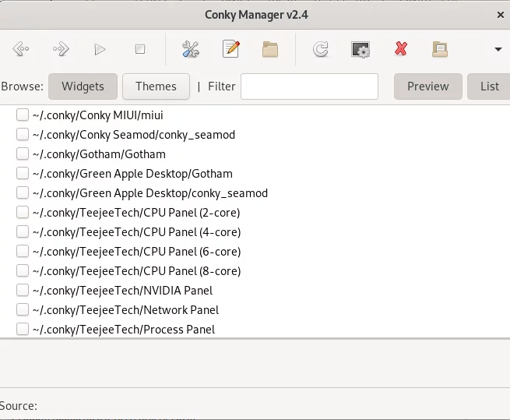Tick the Gotham/Gotham widget checkbox
This screenshot has height=420, width=510.
coord(23,154)
